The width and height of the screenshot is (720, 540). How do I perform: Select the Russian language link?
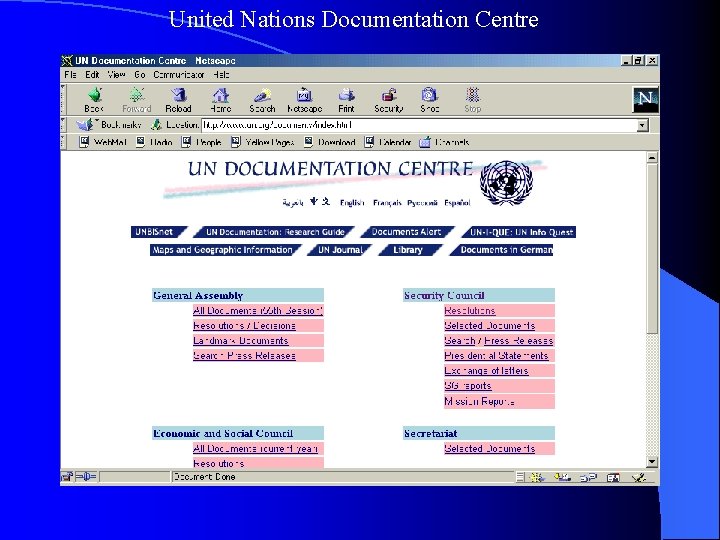(422, 202)
